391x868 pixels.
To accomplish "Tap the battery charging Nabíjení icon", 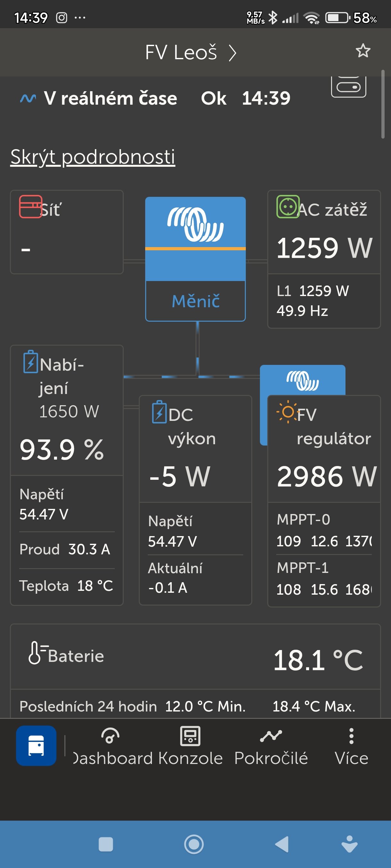I will point(30,362).
